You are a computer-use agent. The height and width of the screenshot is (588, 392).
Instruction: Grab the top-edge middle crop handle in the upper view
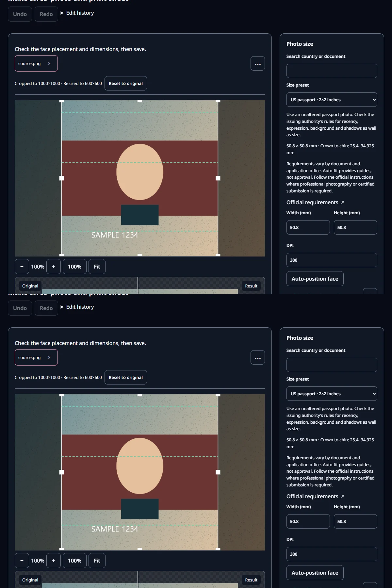pyautogui.click(x=140, y=101)
